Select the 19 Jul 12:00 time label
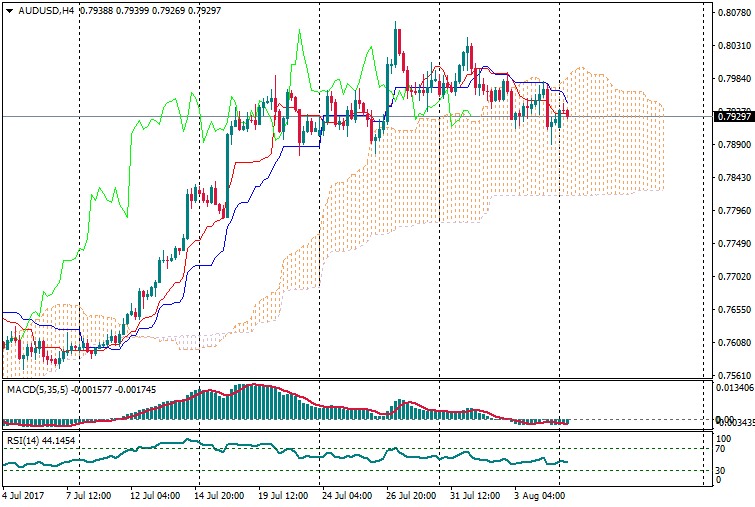This screenshot has height=507, width=755. (x=282, y=495)
